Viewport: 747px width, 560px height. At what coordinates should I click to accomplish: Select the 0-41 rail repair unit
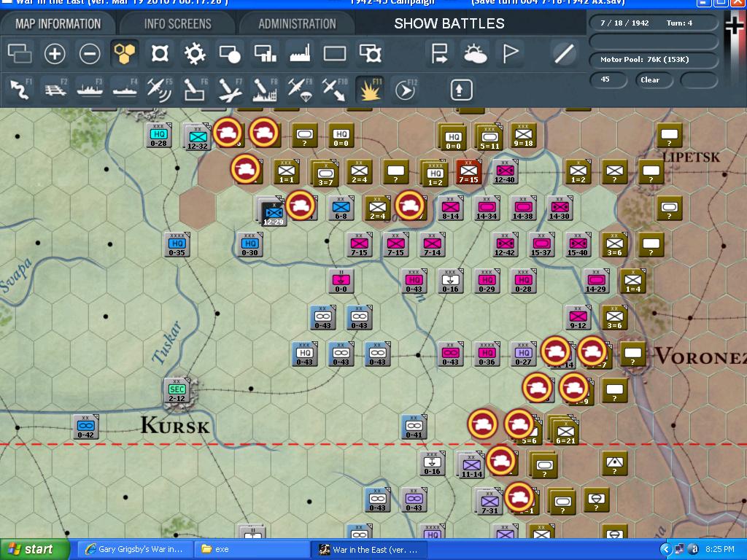[x=414, y=427]
